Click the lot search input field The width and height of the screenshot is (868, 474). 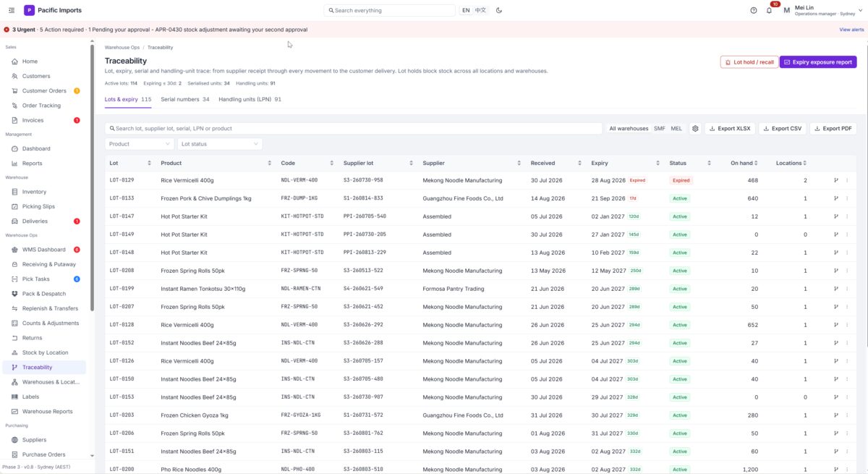coord(354,129)
